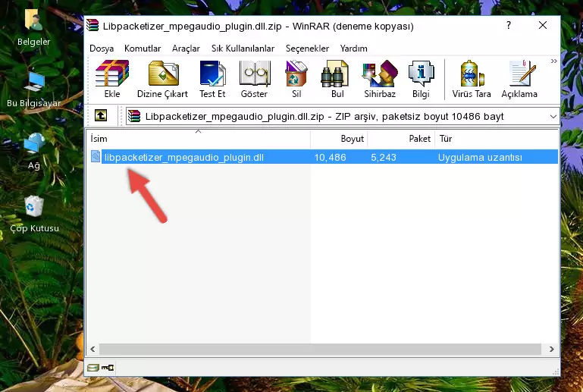Click the Ekle (Add) toolbar icon
The width and height of the screenshot is (583, 392).
tap(112, 79)
